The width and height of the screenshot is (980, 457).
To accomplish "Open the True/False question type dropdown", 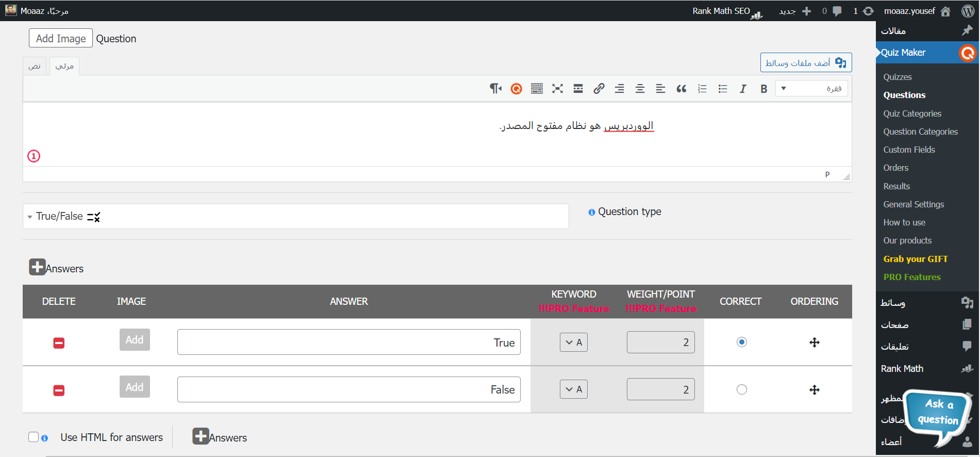I will 295,216.
